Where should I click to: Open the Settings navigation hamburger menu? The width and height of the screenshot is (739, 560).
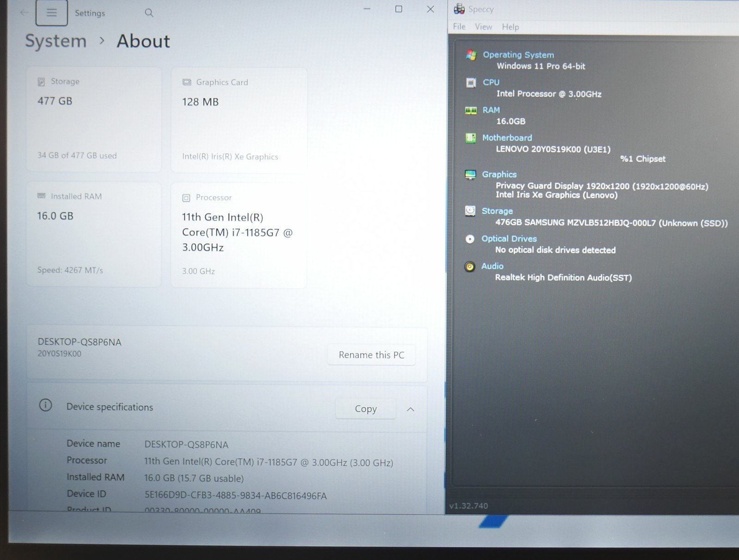[x=52, y=12]
